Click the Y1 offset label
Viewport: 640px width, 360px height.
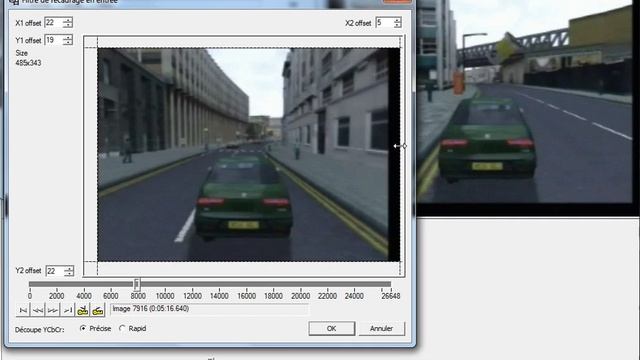point(28,40)
